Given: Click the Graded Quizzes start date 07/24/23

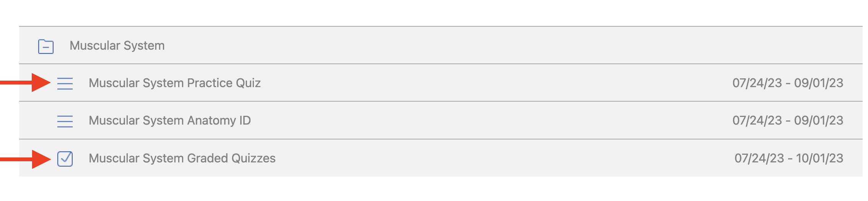Looking at the screenshot, I should (759, 158).
